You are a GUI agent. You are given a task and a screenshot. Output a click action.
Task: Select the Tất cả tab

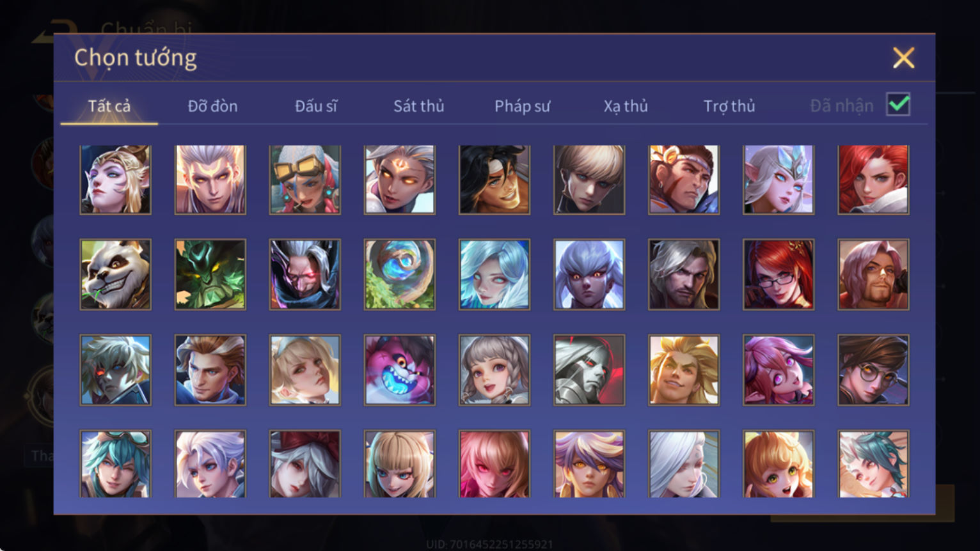[109, 106]
